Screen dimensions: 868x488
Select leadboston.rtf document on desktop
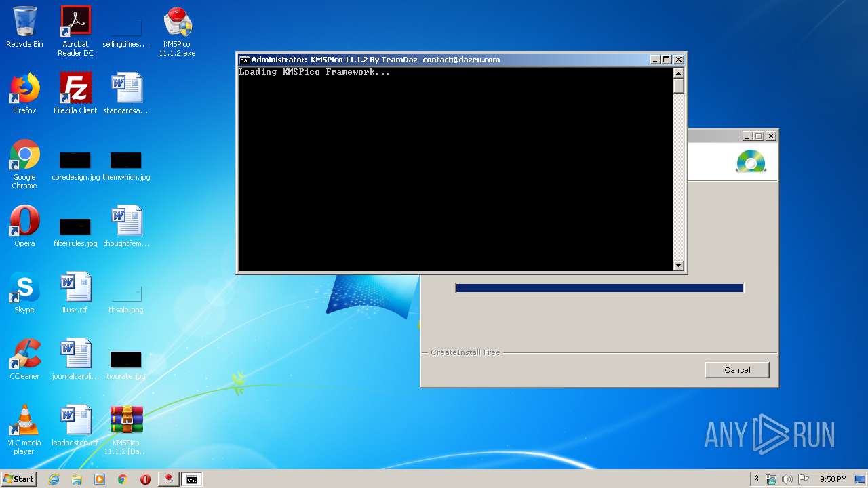click(75, 426)
